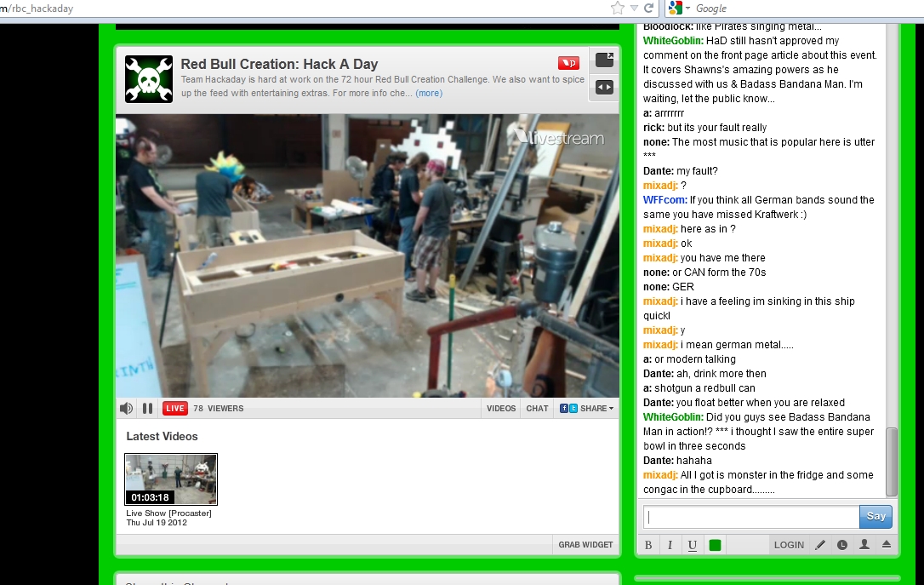Click the red LIVE indicator badge
This screenshot has height=585, width=924.
(x=175, y=409)
